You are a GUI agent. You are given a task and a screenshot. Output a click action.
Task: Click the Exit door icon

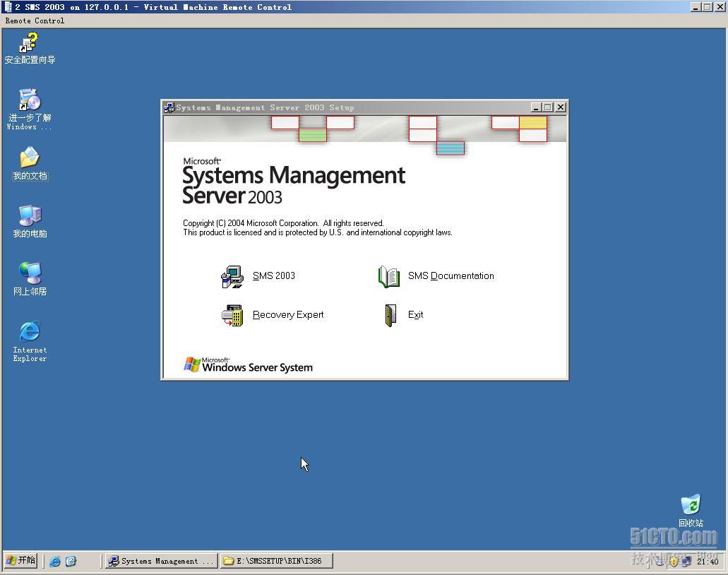coord(391,315)
